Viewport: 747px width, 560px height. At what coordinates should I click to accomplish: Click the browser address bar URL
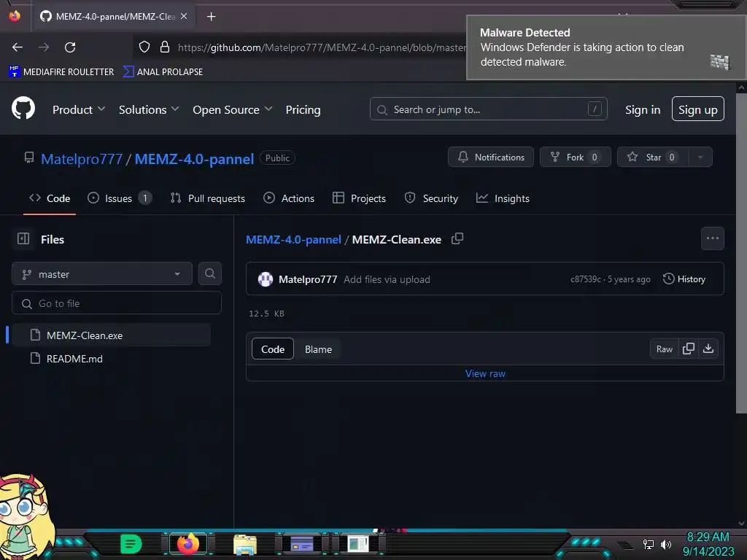[322, 47]
